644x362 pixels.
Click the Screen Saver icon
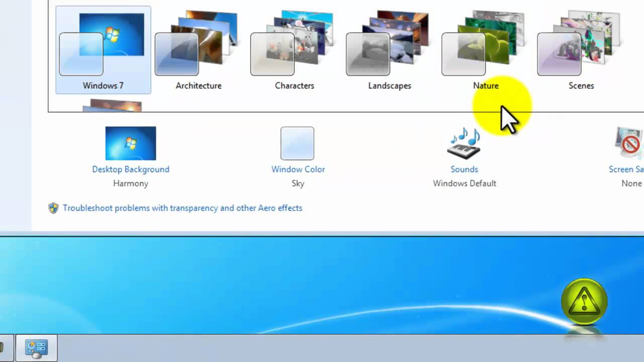point(629,143)
